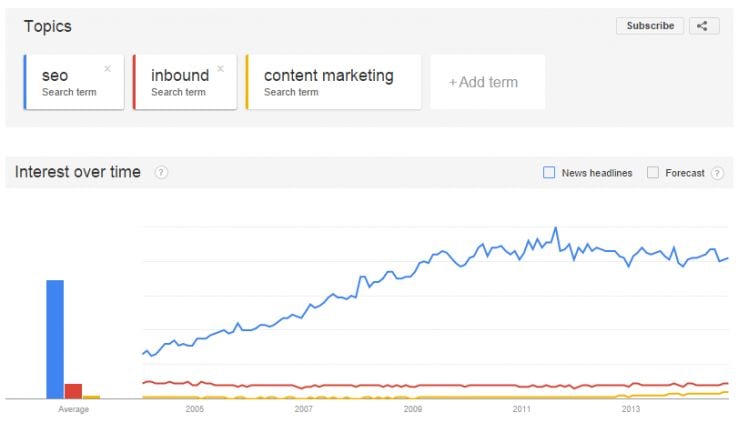
Task: Open the help icon next to Forecast
Action: coord(717,173)
